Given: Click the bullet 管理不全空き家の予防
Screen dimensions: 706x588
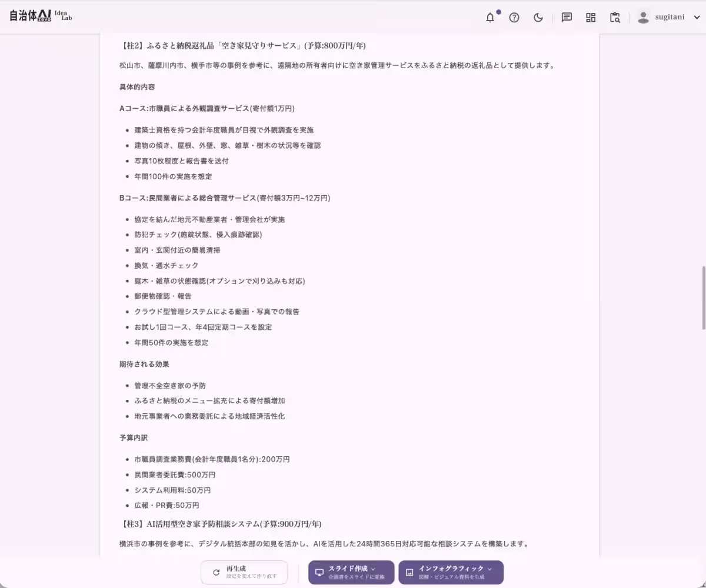Looking at the screenshot, I should (x=170, y=386).
